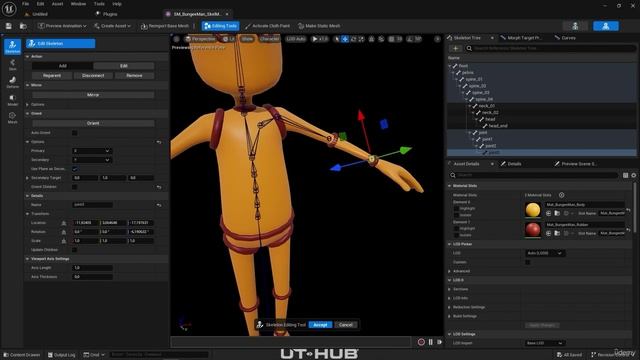This screenshot has height=360, width=640.
Task: Enable the Auto Orient checkbox
Action: pyautogui.click(x=75, y=133)
